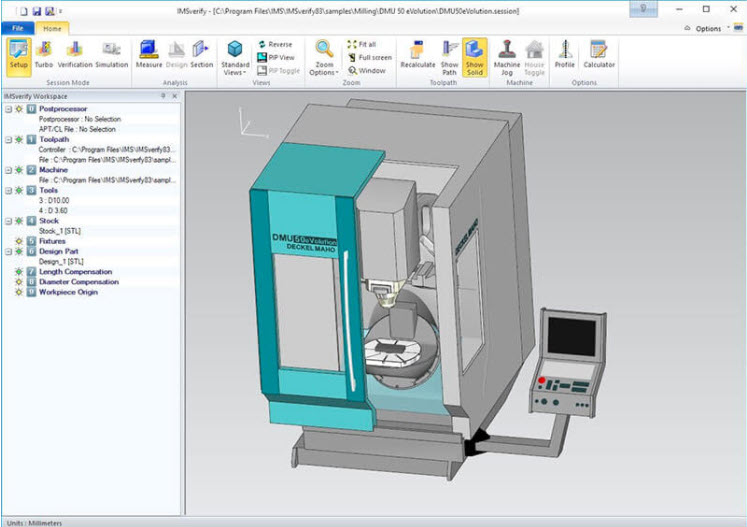Collapse the Design Part tree node
The height and width of the screenshot is (527, 747).
click(x=8, y=252)
